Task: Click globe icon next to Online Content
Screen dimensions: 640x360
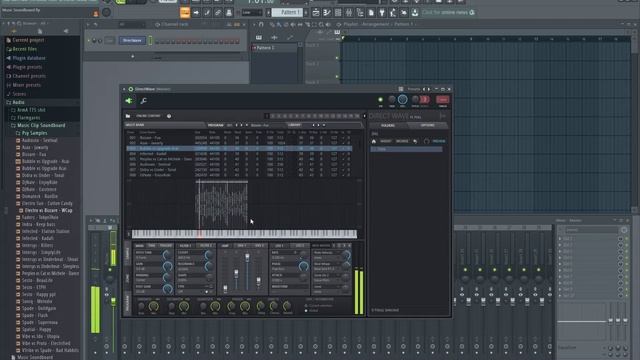Action: tap(169, 116)
